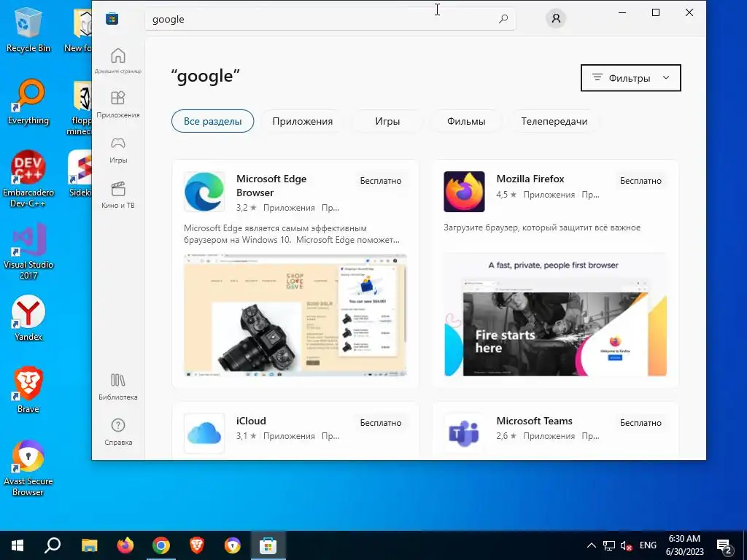Click Бесплатно on Microsoft Teams card
This screenshot has height=560, width=747.
tap(640, 422)
